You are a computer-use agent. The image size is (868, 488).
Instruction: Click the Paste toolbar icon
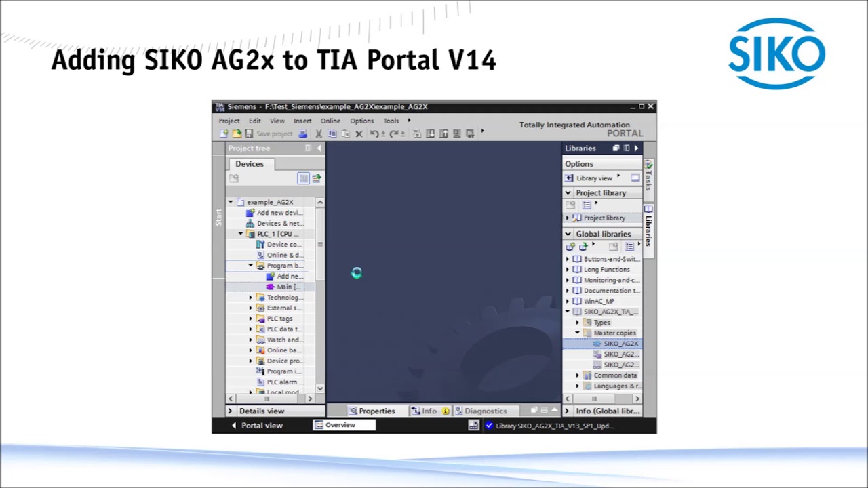coord(345,134)
